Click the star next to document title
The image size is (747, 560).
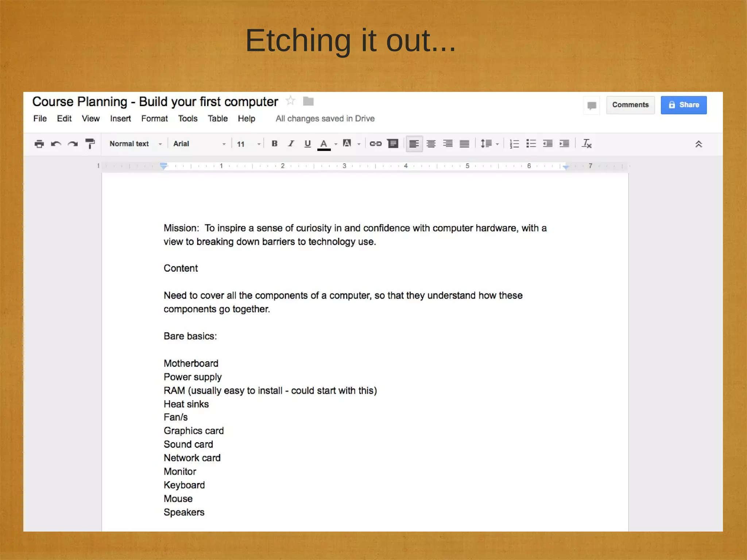[290, 101]
